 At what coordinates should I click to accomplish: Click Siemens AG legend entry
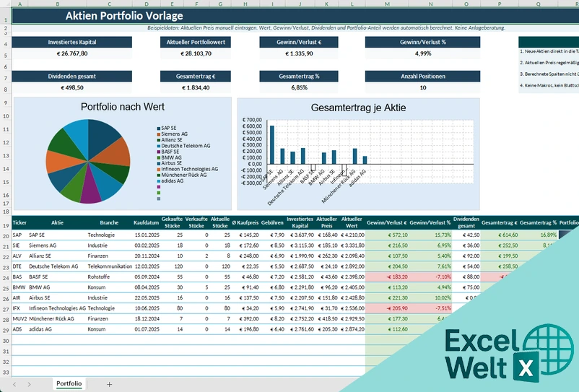pyautogui.click(x=172, y=134)
